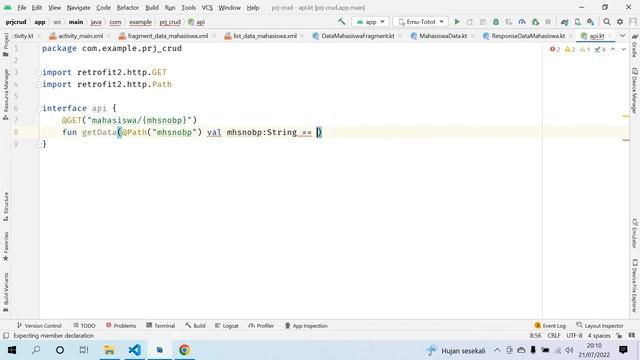Open IDE settings gear icon

620,22
